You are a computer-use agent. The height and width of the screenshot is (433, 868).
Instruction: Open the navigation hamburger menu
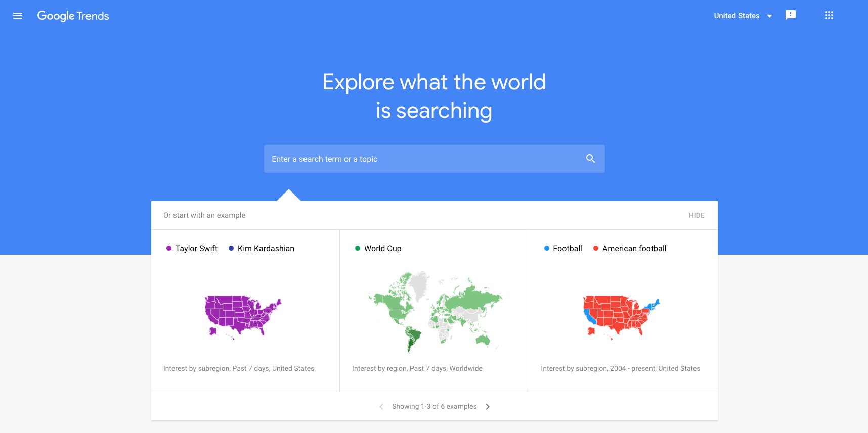click(x=18, y=16)
